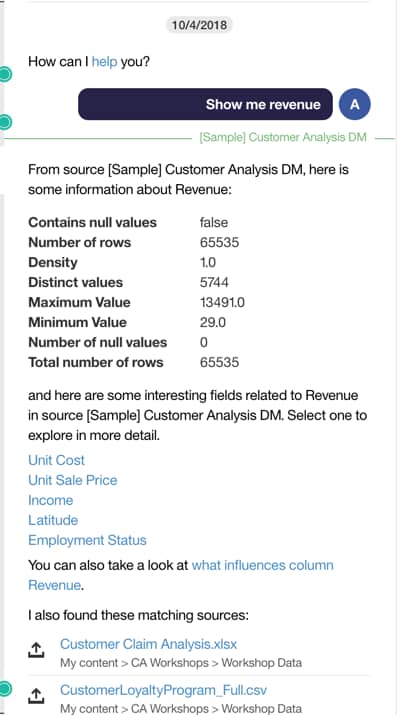Image resolution: width=397 pixels, height=715 pixels.
Task: Click the Maximum Value row 13491.0
Action: (136, 302)
